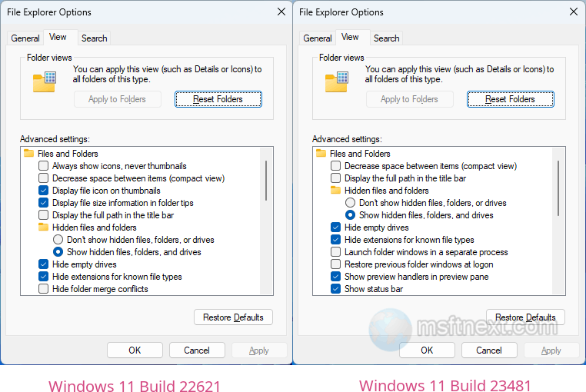The width and height of the screenshot is (586, 392).
Task: Click Apply button in right window
Action: 551,350
